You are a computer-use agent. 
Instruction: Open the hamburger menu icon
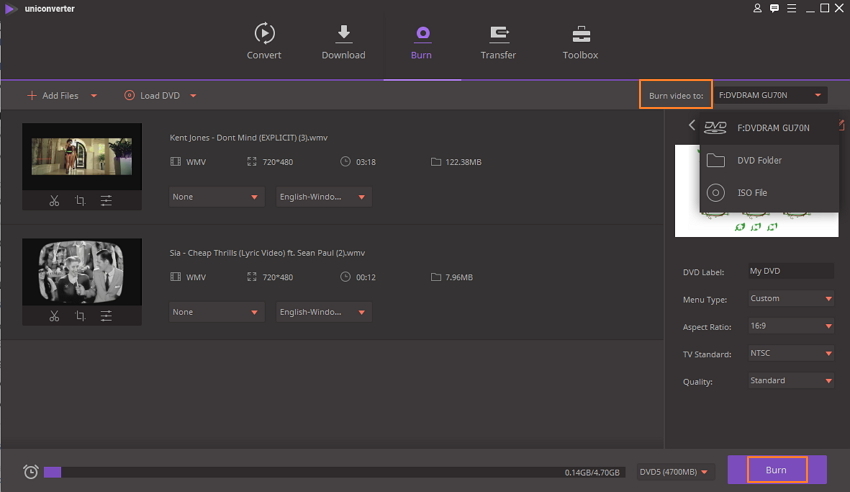tap(791, 8)
